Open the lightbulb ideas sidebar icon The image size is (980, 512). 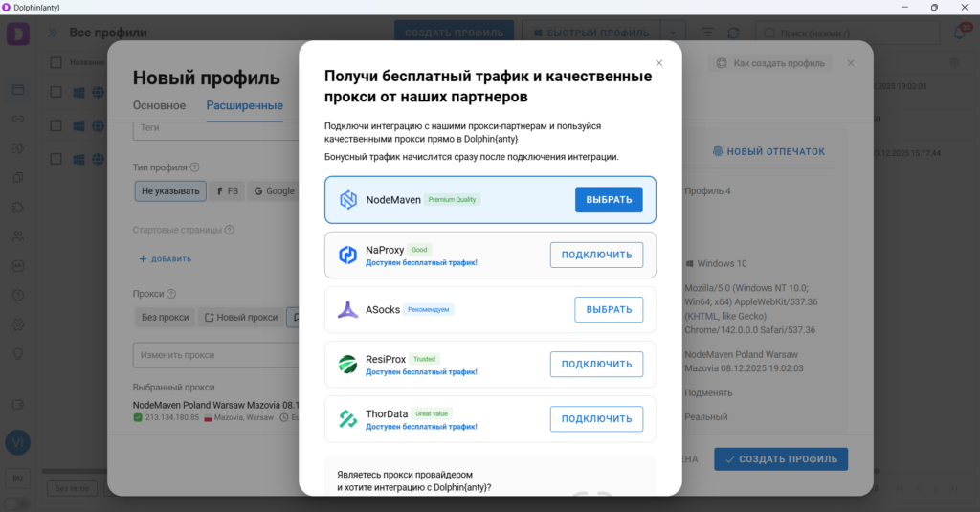click(18, 354)
